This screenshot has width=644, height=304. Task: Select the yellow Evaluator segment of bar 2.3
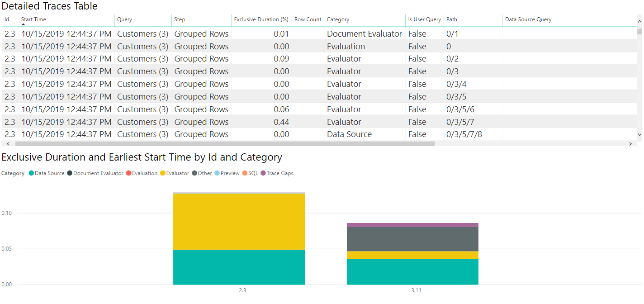pyautogui.click(x=239, y=220)
